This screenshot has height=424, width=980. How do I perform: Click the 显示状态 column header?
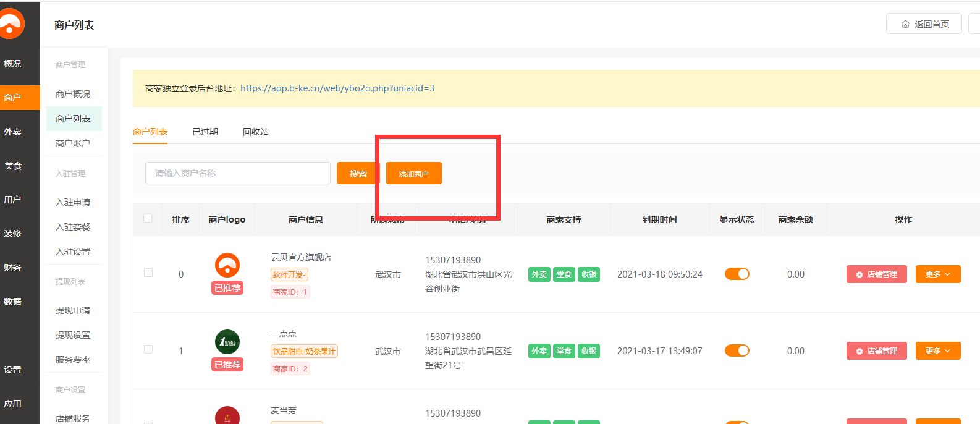pyautogui.click(x=737, y=219)
